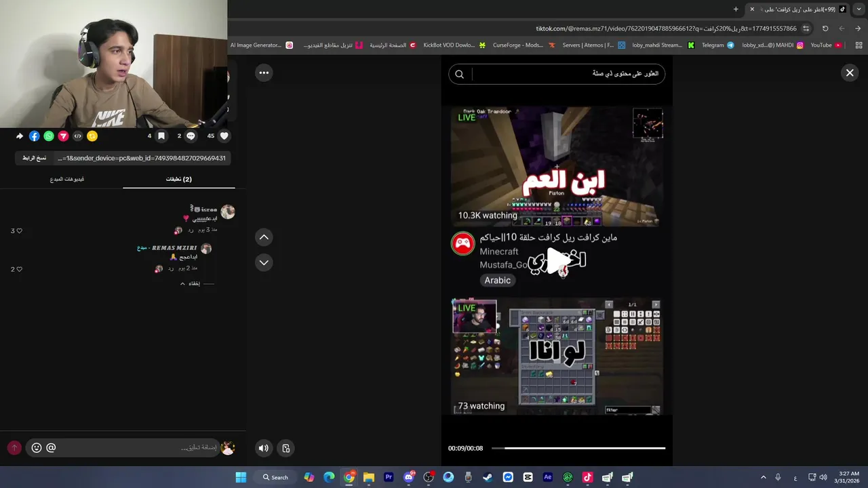Repost with the yellow repost icon
The height and width of the screenshot is (488, 868).
pos(92,136)
